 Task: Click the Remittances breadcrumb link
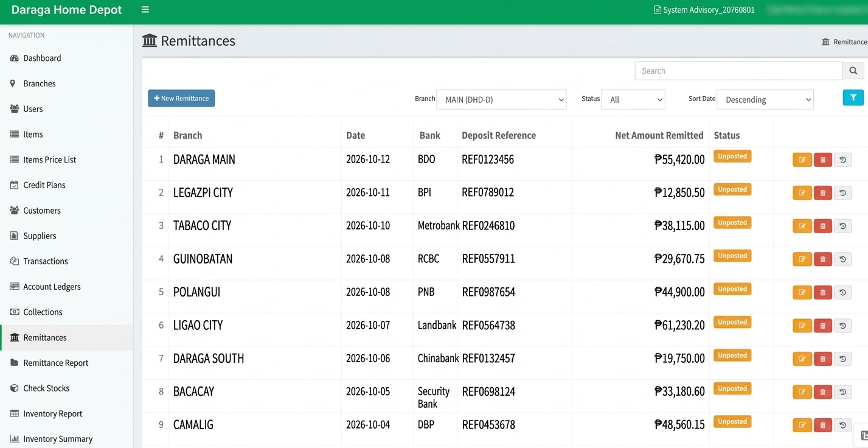845,42
